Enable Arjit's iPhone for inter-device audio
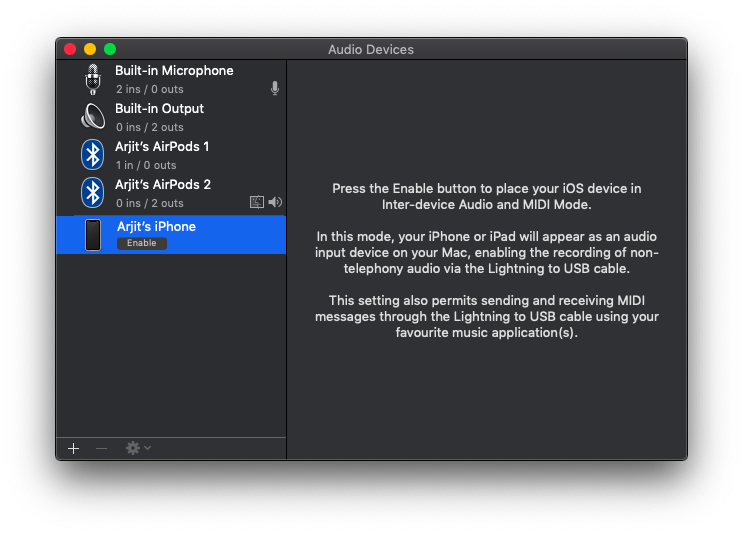The height and width of the screenshot is (534, 743). [x=142, y=243]
